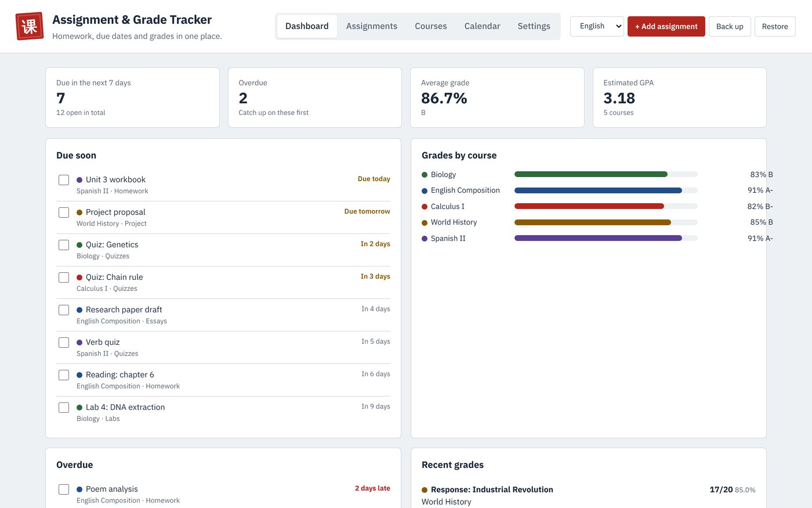
Task: Tick the Quiz: Genetics checkbox
Action: pos(64,245)
